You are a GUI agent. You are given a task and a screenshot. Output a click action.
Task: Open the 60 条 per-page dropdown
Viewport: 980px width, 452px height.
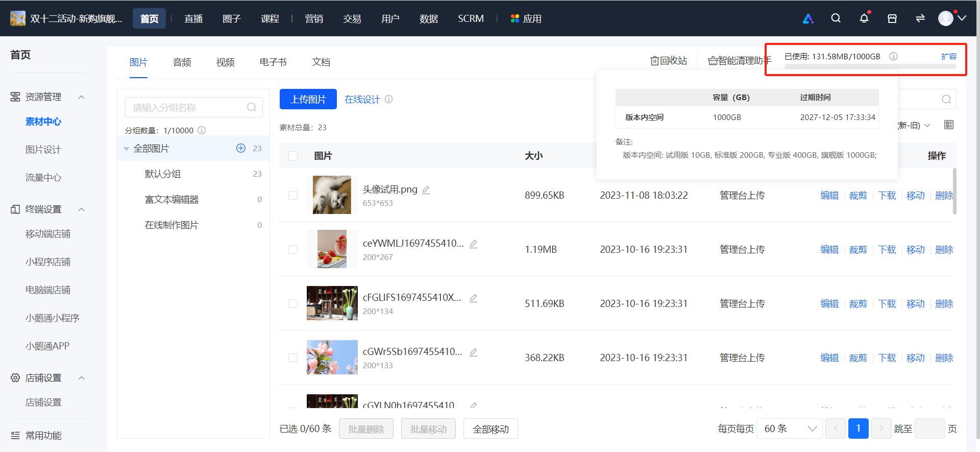pos(790,429)
